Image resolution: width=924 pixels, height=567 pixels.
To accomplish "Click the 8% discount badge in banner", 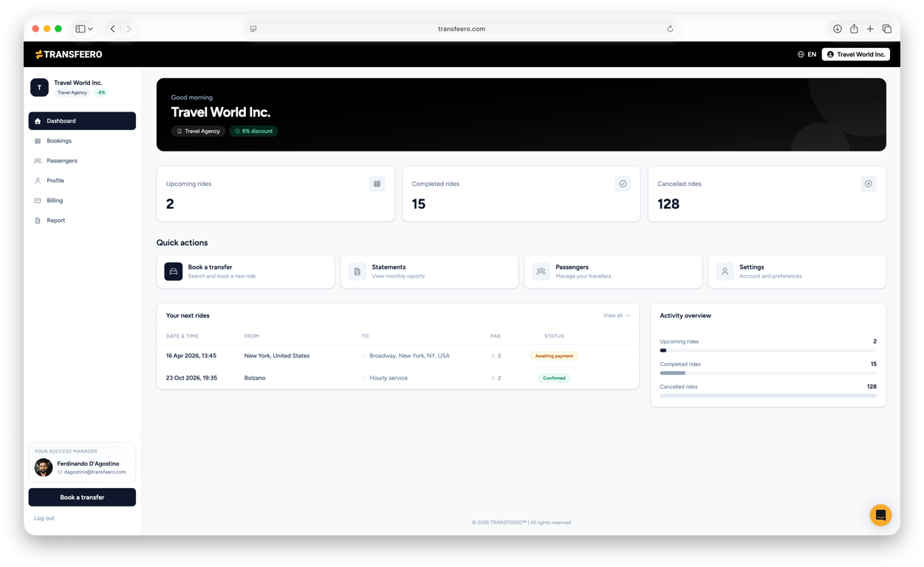I will [253, 131].
